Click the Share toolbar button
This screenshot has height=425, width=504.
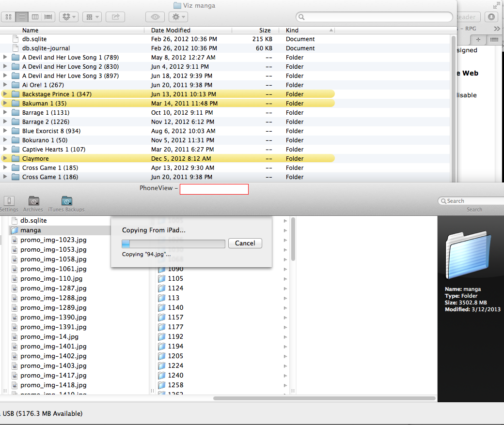[115, 17]
